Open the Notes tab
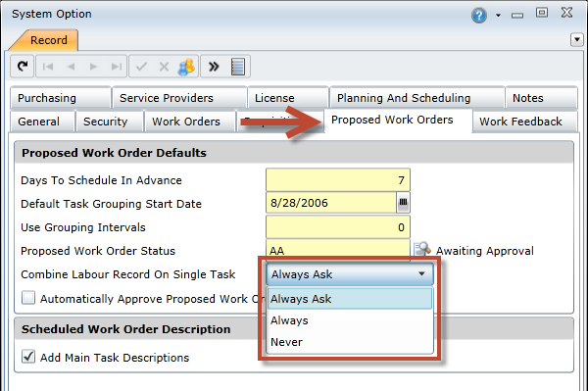588x391 pixels. [541, 98]
